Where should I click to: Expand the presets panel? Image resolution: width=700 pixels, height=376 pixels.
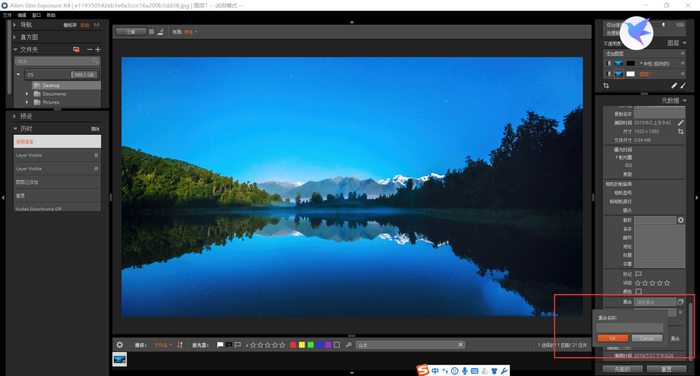tap(15, 116)
